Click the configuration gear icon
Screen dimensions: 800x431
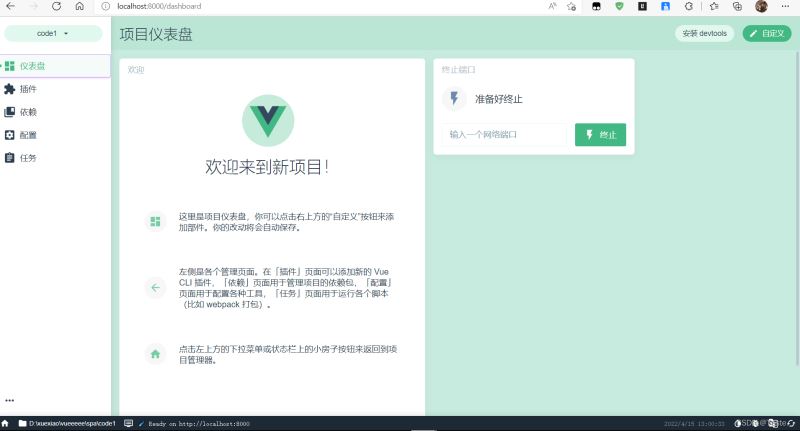[x=10, y=135]
